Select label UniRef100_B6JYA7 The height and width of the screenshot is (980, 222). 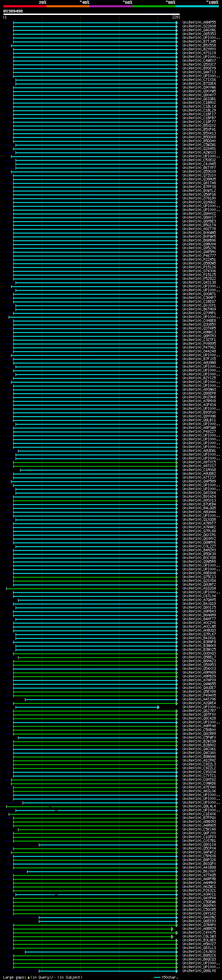[199, 871]
